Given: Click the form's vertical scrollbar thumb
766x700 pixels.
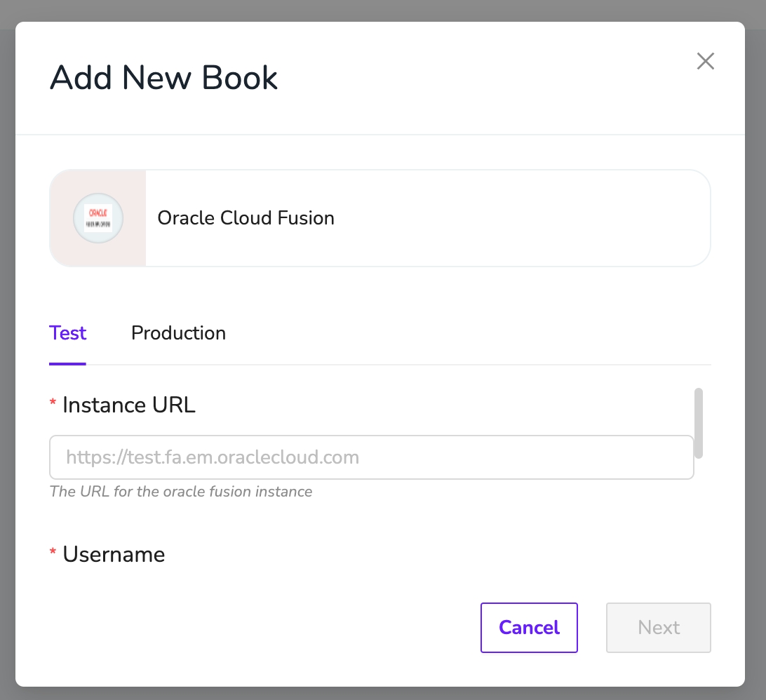Looking at the screenshot, I should 699,423.
